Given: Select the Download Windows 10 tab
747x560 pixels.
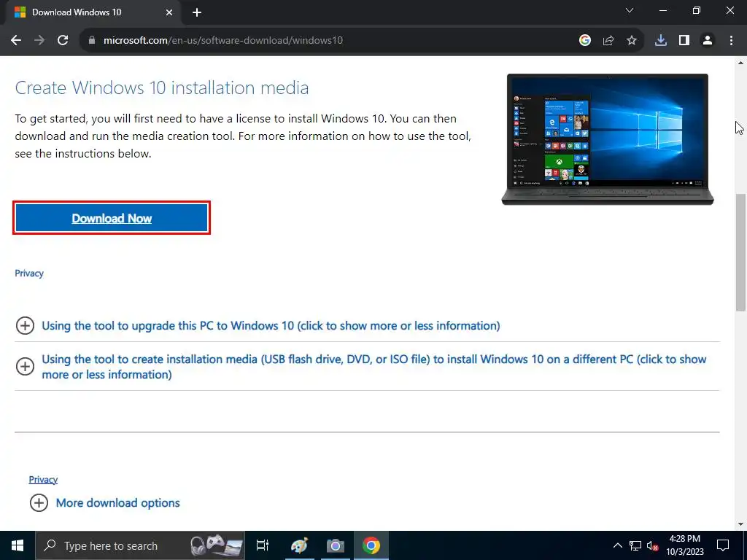Looking at the screenshot, I should 93,12.
